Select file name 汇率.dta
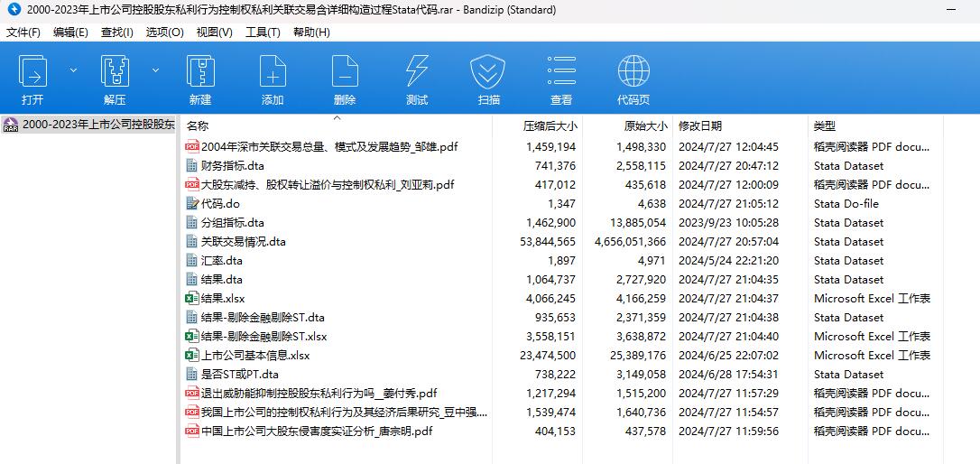This screenshot has height=464, width=980. pos(222,261)
